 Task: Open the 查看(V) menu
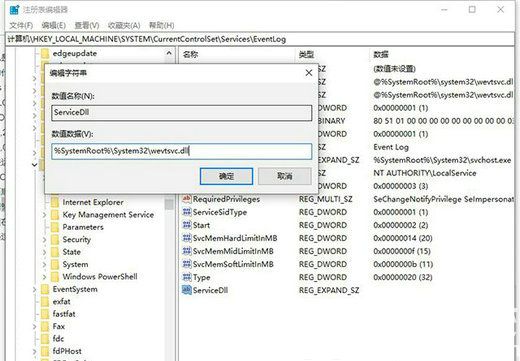[87, 25]
